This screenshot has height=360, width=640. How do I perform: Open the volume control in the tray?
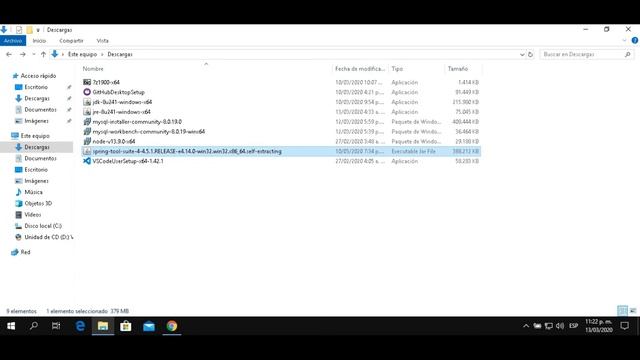560,326
